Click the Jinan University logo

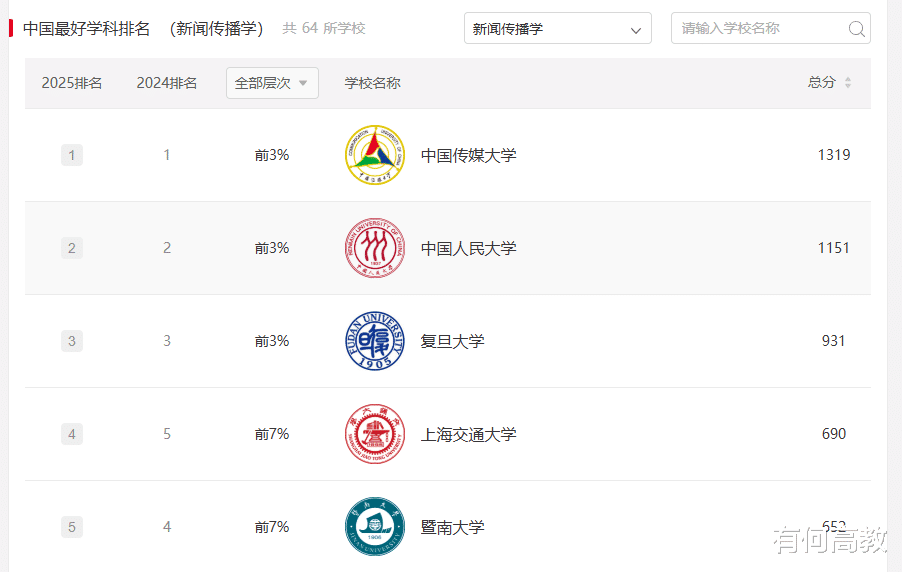[x=374, y=527]
